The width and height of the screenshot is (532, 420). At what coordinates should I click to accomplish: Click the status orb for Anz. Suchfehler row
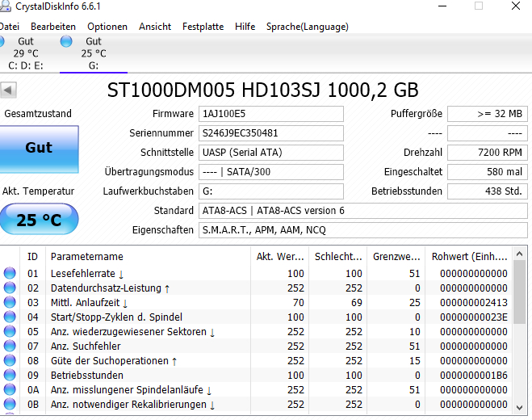[10, 346]
